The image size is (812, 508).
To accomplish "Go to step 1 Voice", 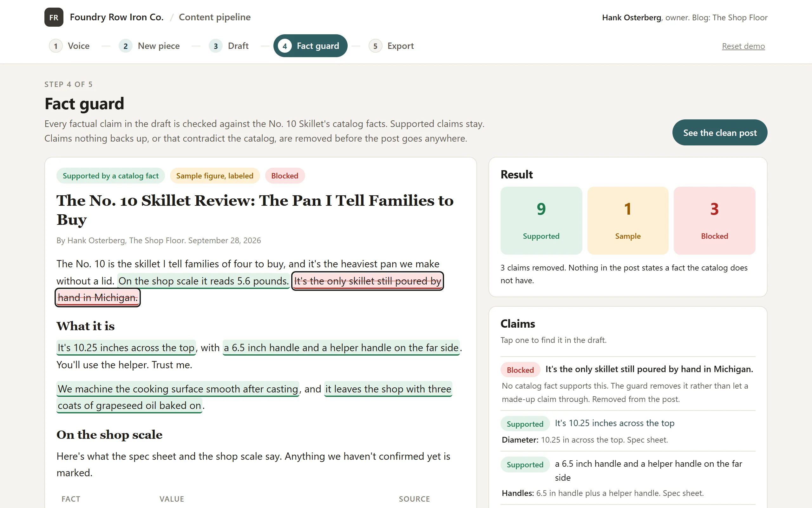I will pos(69,46).
